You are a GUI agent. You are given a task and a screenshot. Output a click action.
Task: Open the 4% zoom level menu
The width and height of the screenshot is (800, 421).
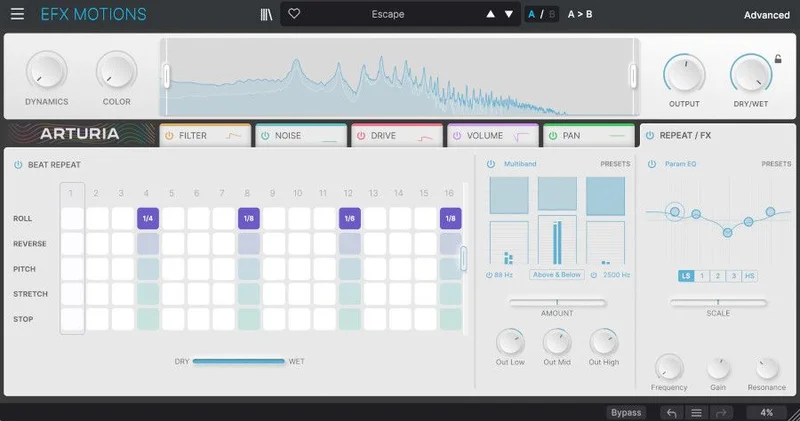point(766,412)
